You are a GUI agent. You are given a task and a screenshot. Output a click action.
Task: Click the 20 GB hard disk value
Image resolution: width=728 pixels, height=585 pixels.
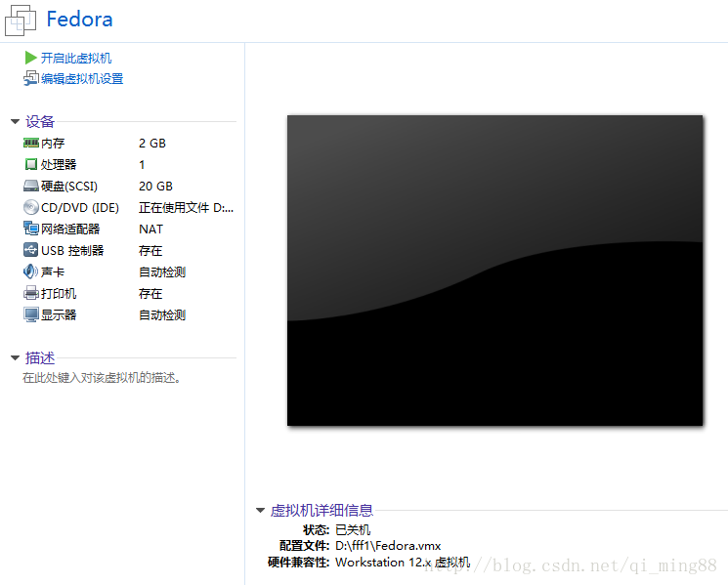coord(155,186)
